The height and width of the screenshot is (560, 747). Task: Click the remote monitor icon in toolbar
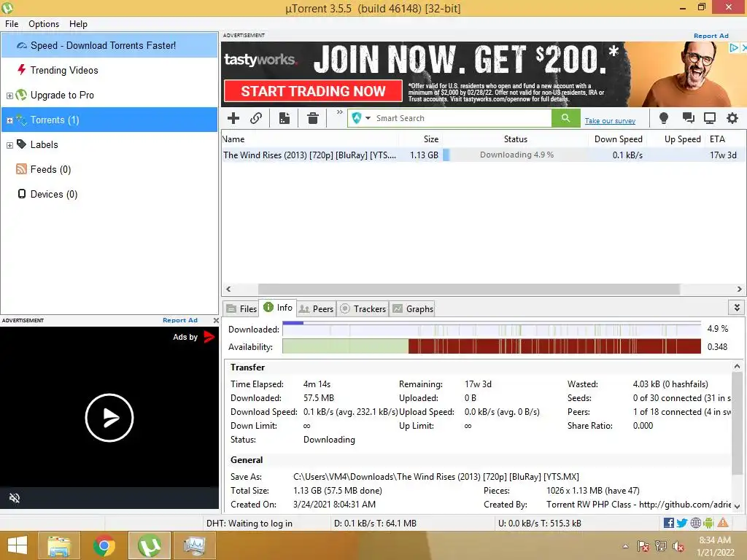[x=710, y=118]
